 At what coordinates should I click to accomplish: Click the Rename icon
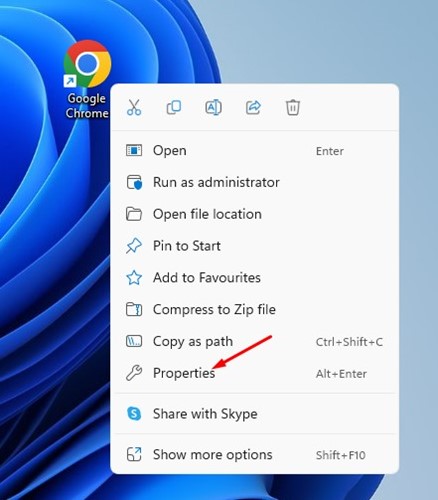[213, 107]
